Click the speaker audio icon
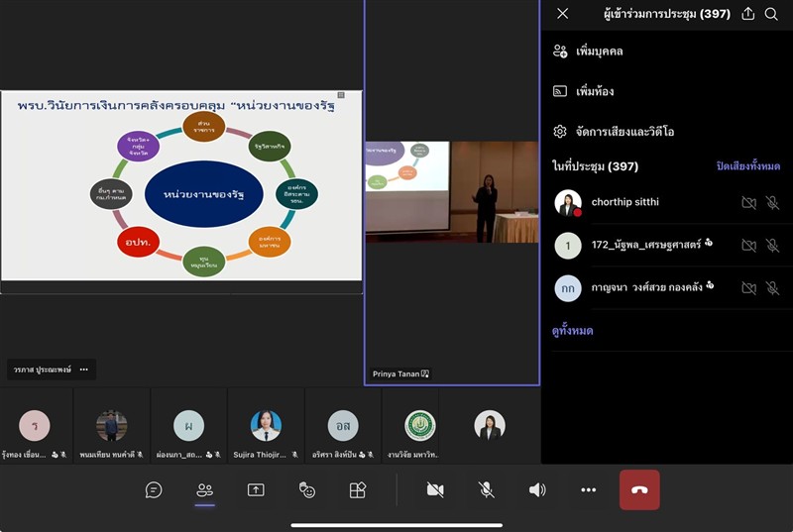 pos(537,489)
